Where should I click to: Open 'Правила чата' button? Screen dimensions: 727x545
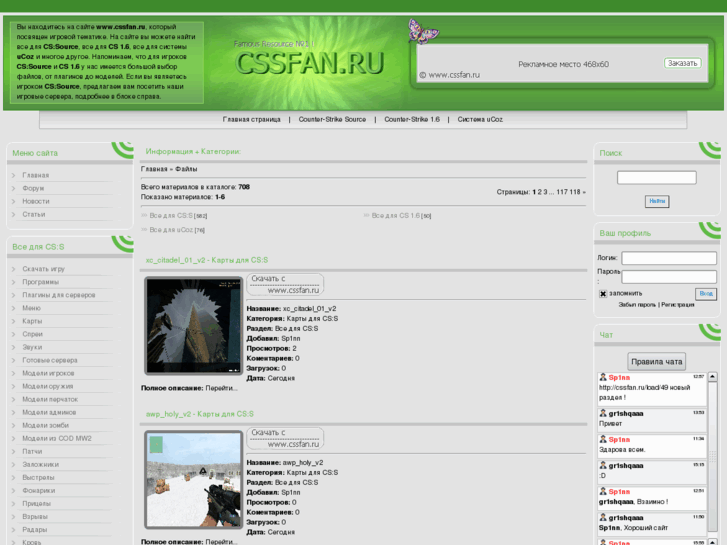(657, 361)
